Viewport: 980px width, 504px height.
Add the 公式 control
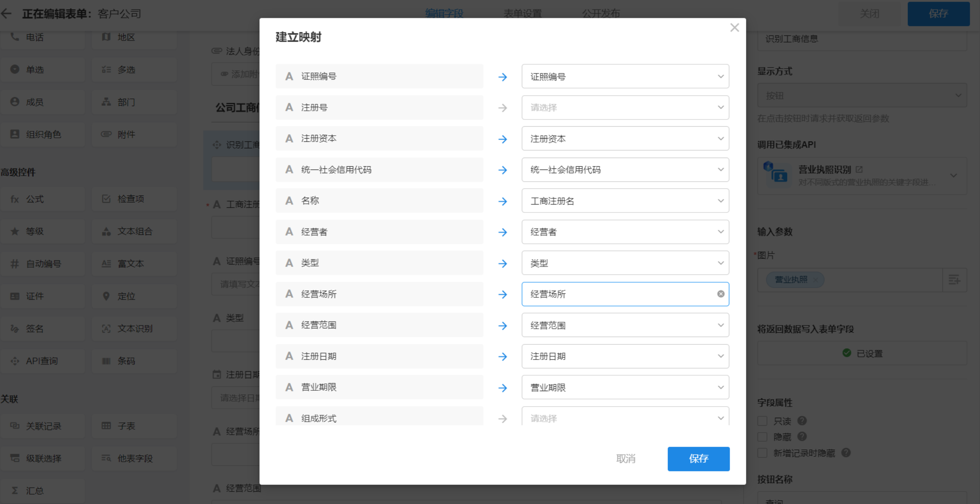[x=43, y=199]
